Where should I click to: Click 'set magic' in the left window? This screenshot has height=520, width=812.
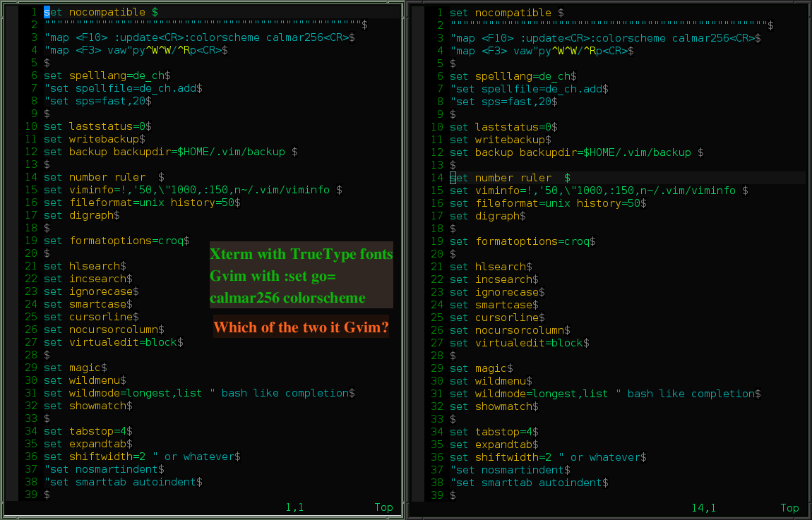coord(73,368)
